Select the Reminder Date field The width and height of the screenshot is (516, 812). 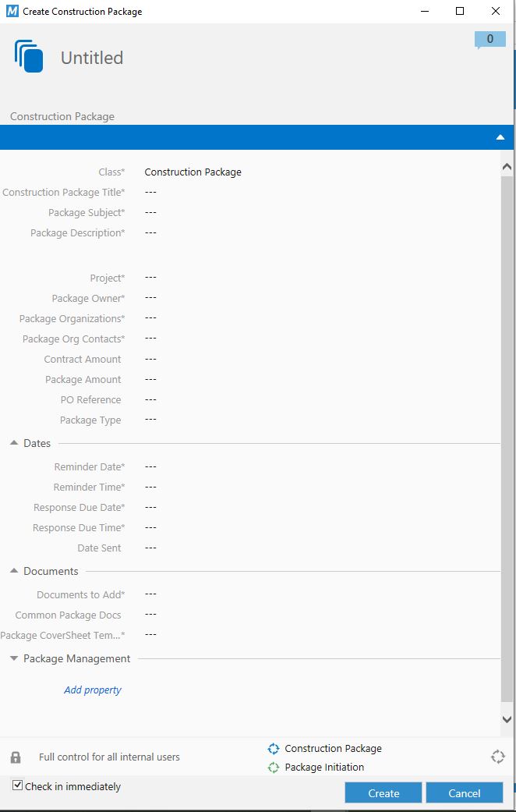[x=151, y=467]
